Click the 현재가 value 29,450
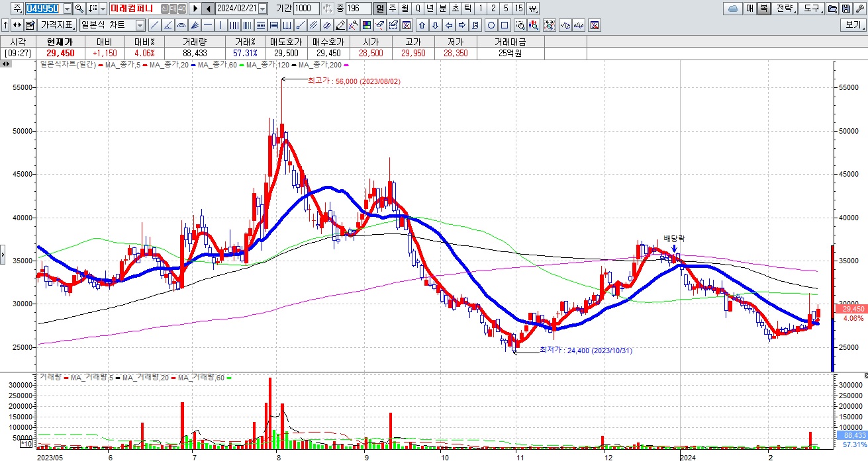Screen dimensions: 868x461 tap(60, 53)
